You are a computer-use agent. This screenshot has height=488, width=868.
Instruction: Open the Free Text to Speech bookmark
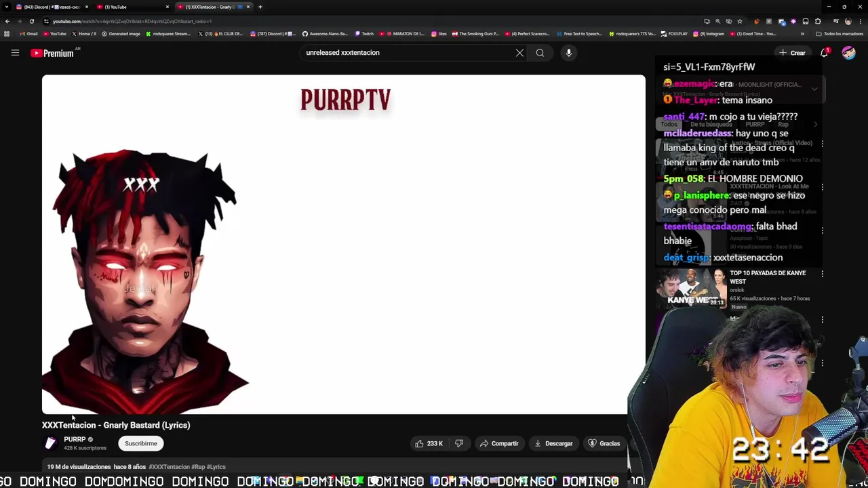[578, 34]
